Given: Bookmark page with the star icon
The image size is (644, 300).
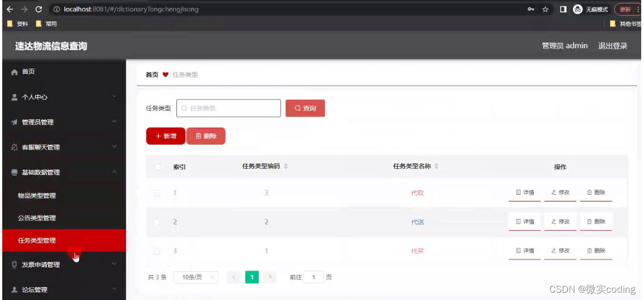Looking at the screenshot, I should click(x=545, y=9).
